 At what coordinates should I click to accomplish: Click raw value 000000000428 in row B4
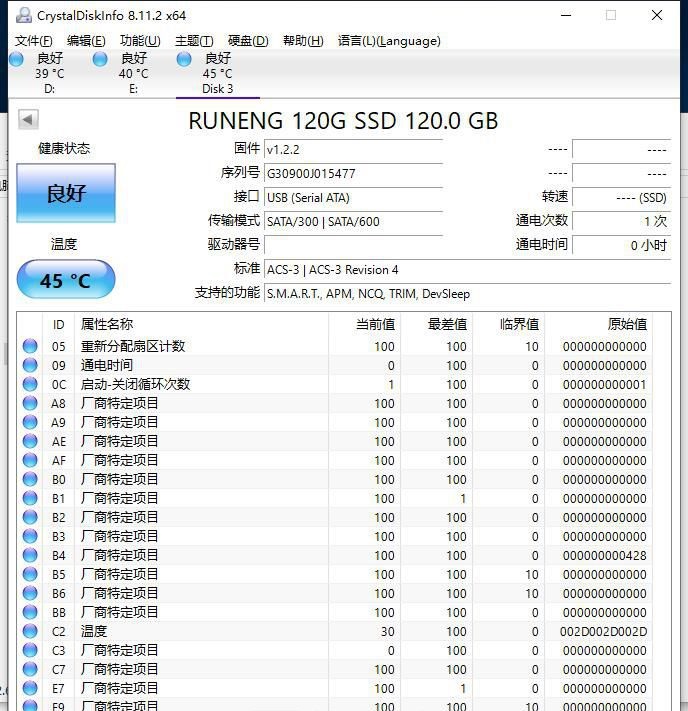605,555
